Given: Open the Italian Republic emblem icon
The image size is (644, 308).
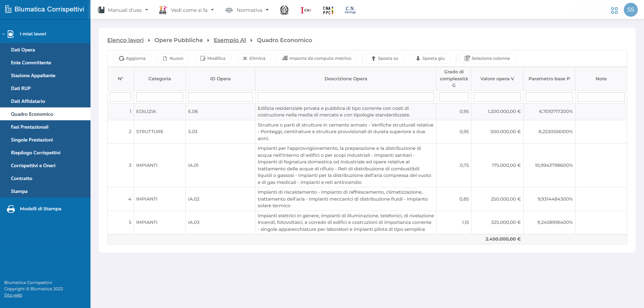Looking at the screenshot, I should [x=284, y=10].
